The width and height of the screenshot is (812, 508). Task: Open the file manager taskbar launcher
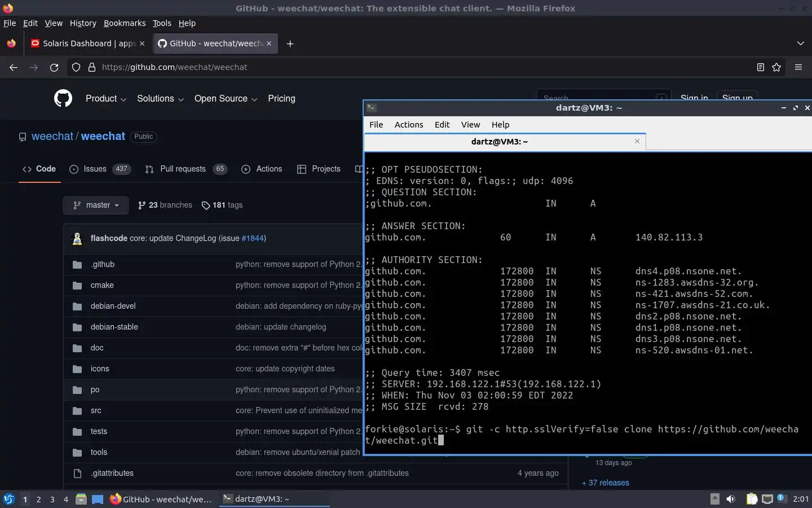[81, 499]
